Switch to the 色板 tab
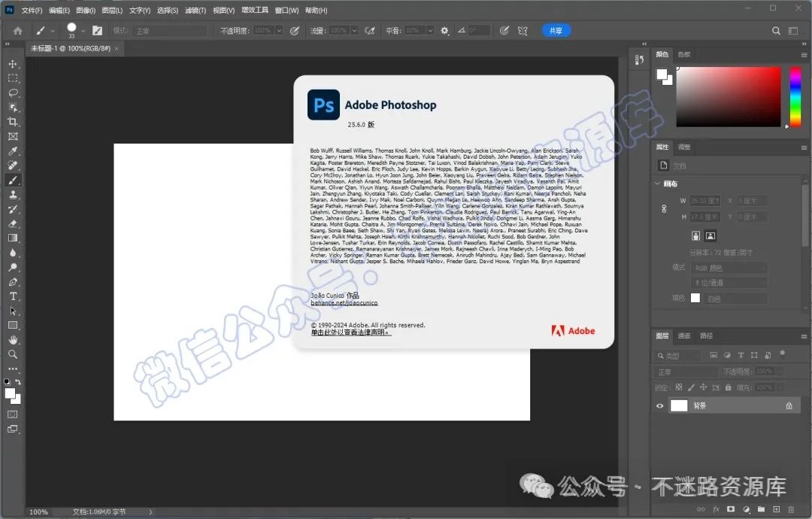 (x=684, y=54)
